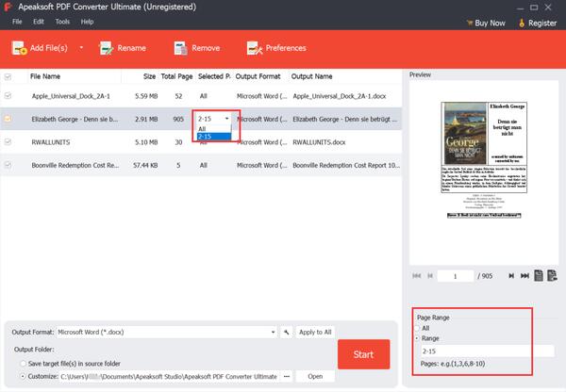Click the Remove toolbar icon
This screenshot has height=392, width=566.
tap(179, 47)
